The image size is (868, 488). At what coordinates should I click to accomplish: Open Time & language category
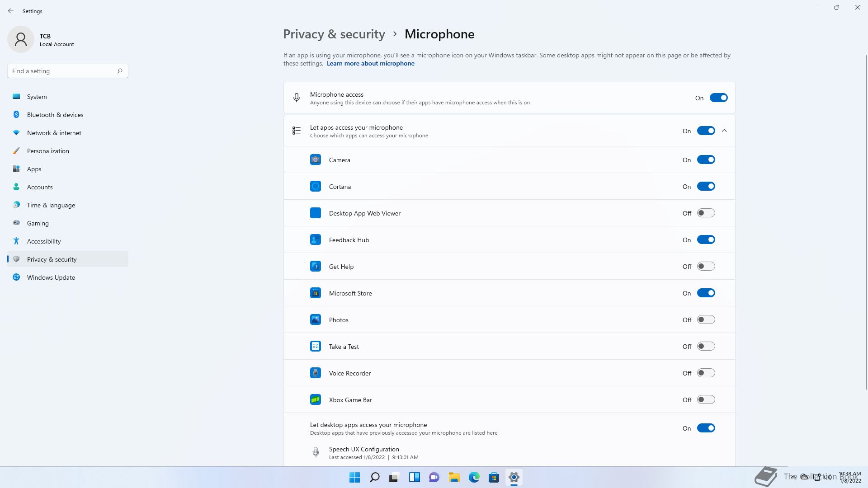(68, 205)
